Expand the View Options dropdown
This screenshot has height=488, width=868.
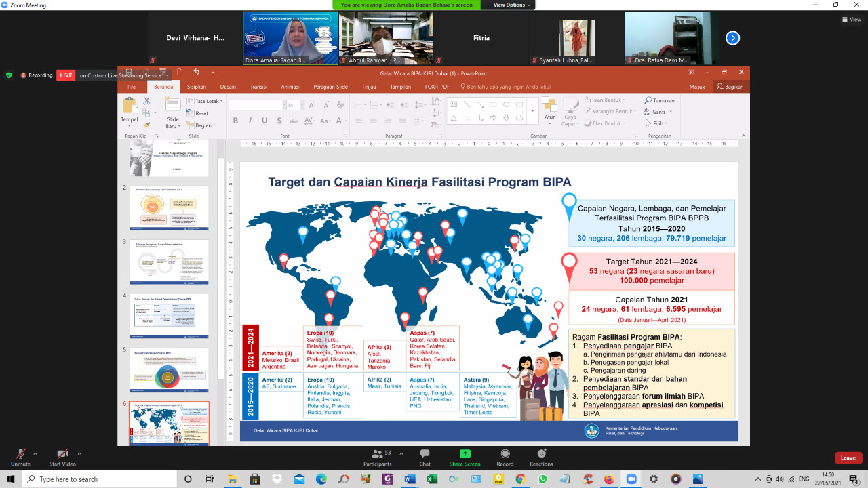512,5
